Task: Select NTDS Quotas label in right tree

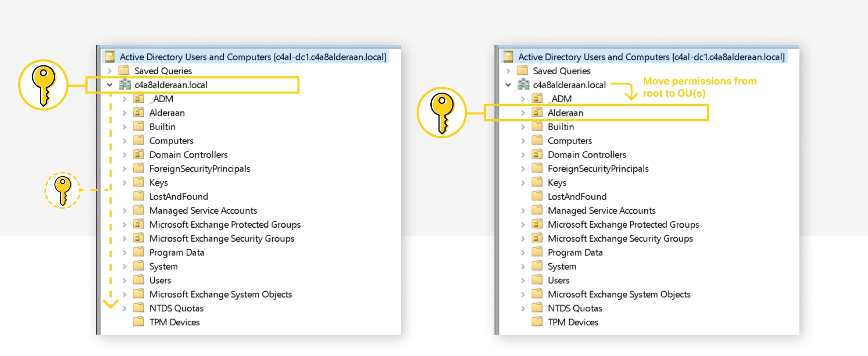Action: pyautogui.click(x=575, y=309)
